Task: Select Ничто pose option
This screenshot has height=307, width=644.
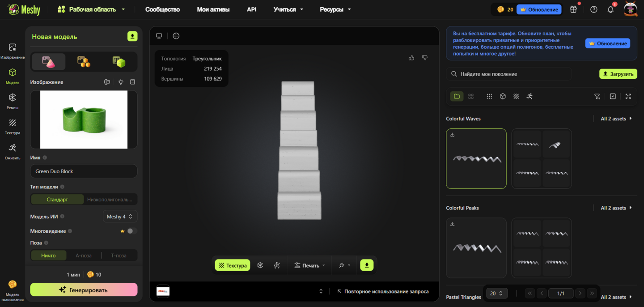Action: pos(48,256)
